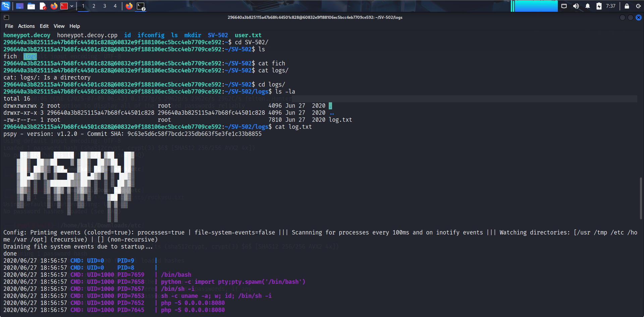The width and height of the screenshot is (644, 317).
Task: Launch Firefox from the panel launcher
Action: coord(54,6)
